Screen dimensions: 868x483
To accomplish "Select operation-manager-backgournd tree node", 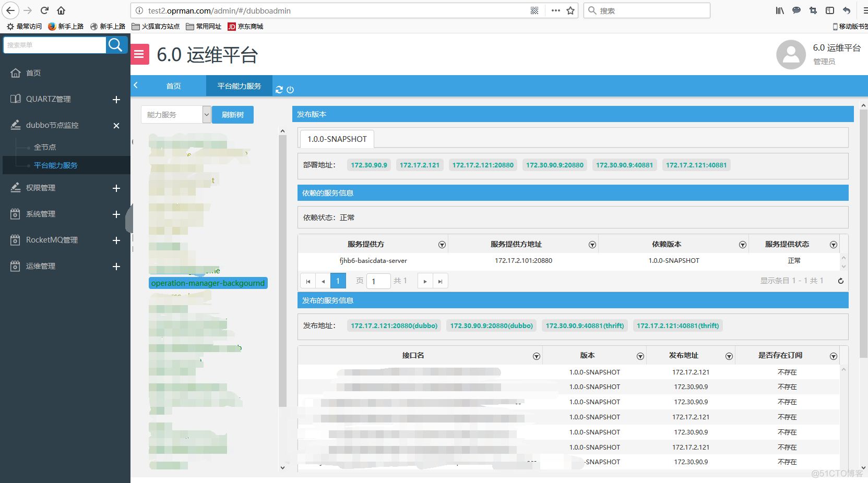I will 208,283.
